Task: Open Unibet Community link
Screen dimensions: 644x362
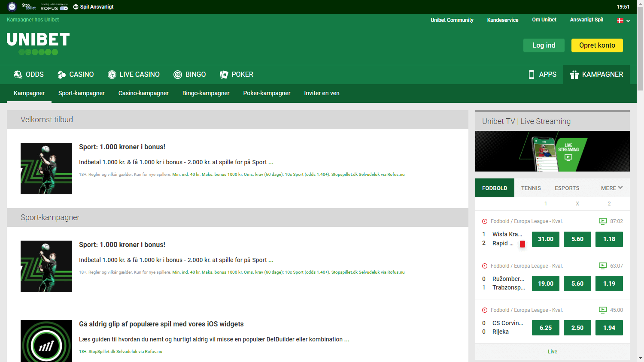Action: click(452, 20)
